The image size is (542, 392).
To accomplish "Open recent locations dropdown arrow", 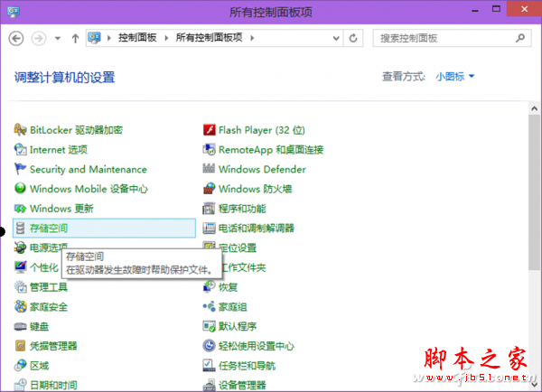I will click(58, 38).
